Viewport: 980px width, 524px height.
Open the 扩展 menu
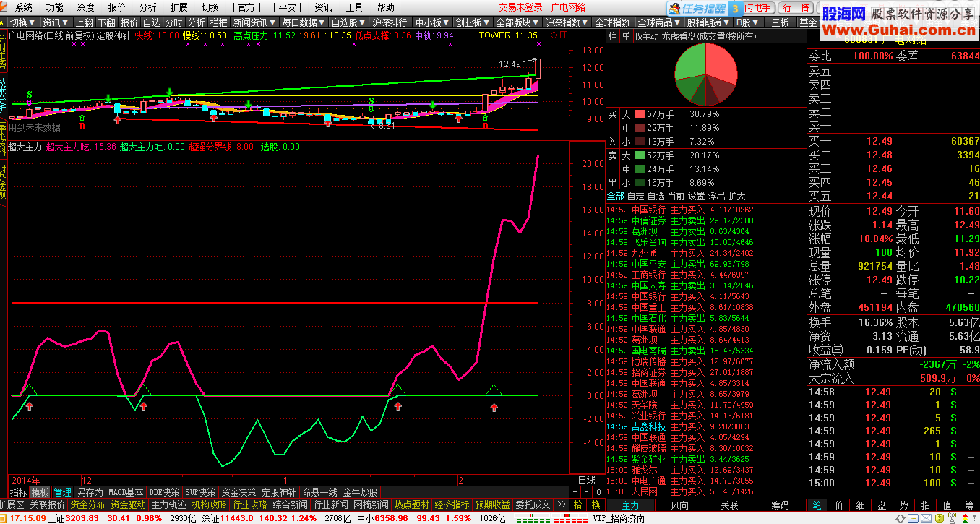coord(179,7)
